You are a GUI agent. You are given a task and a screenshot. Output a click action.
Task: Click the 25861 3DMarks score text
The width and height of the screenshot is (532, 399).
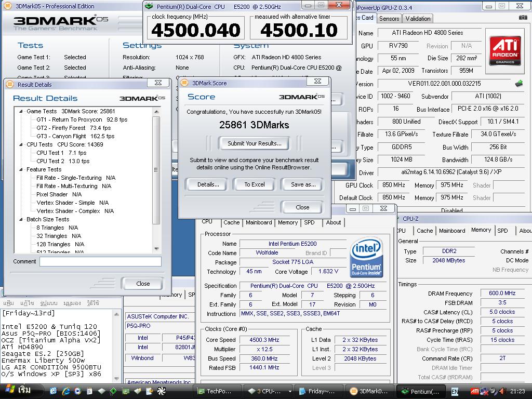[254, 125]
